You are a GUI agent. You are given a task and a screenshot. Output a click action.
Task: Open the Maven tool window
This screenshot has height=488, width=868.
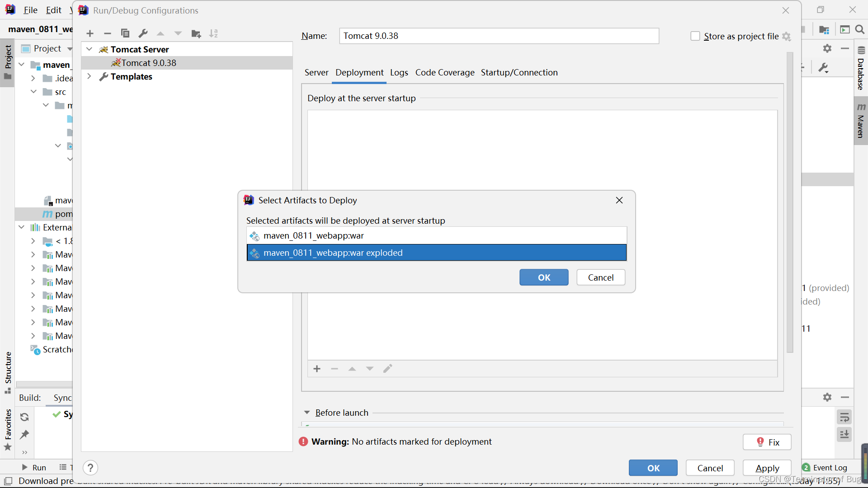[x=861, y=121]
